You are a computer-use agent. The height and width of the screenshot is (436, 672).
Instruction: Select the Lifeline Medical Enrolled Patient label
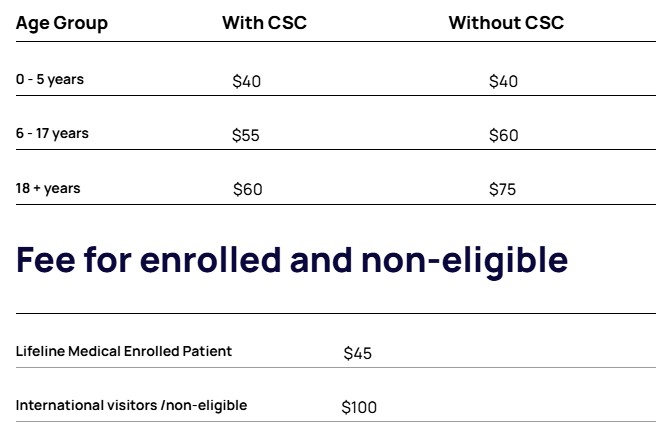pos(124,351)
